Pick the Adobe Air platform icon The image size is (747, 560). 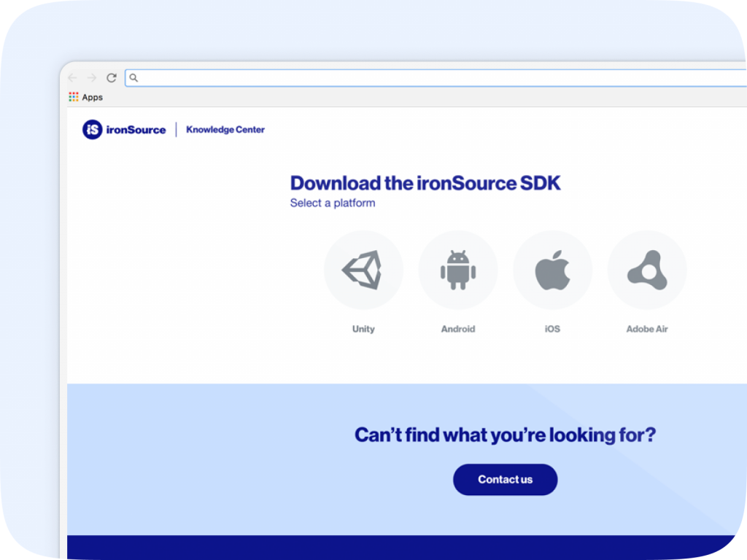(x=646, y=269)
